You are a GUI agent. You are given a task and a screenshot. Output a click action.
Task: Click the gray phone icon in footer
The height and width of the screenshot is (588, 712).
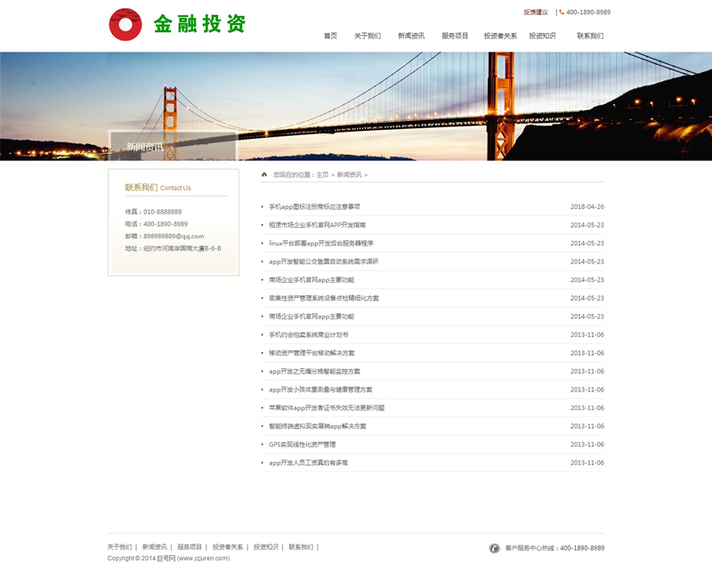tap(494, 548)
